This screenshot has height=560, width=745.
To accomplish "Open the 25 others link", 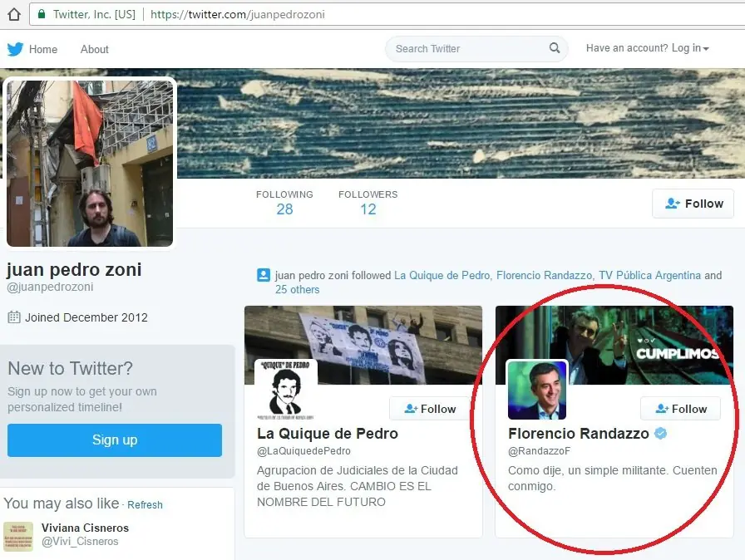I will (x=298, y=289).
